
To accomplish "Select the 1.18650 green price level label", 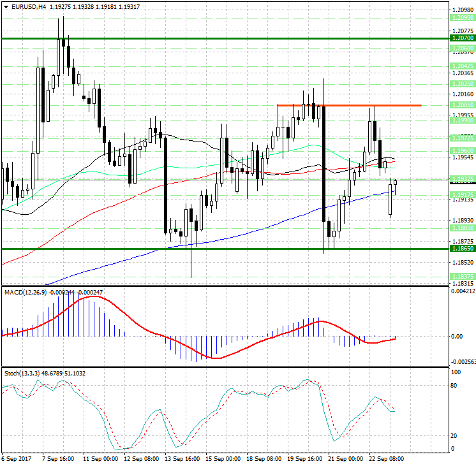I will 463,249.
